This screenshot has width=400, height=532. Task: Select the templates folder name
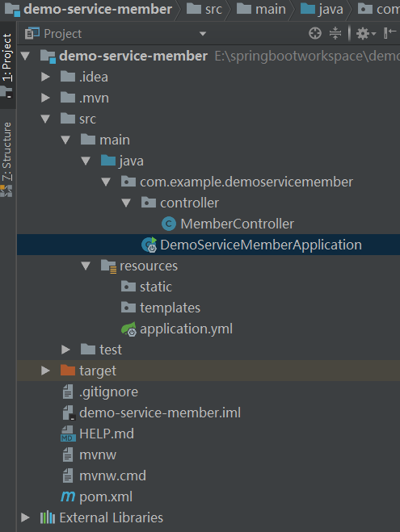pyautogui.click(x=171, y=308)
